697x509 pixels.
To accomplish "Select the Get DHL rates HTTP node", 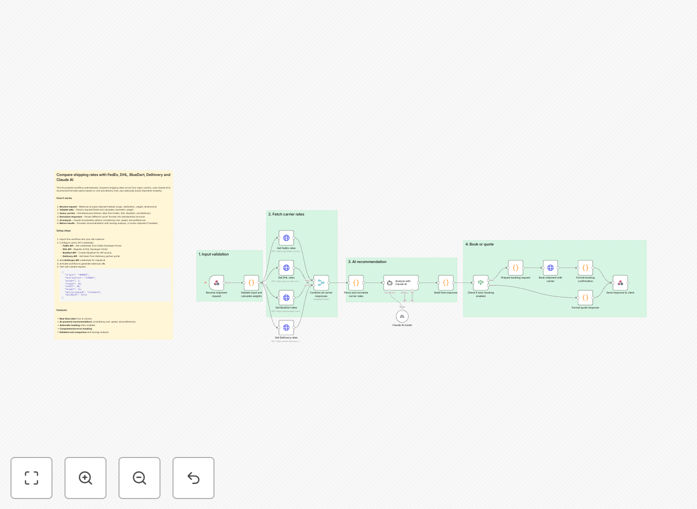I will click(x=286, y=268).
